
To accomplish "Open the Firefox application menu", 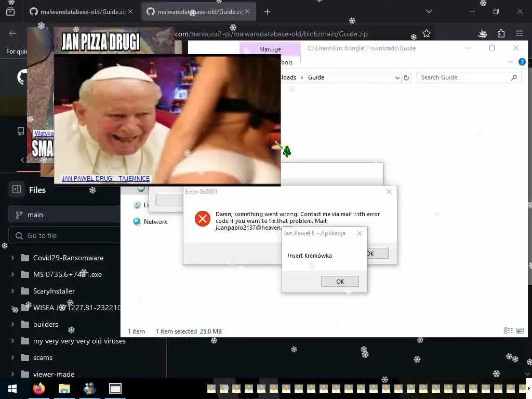I will (x=519, y=33).
